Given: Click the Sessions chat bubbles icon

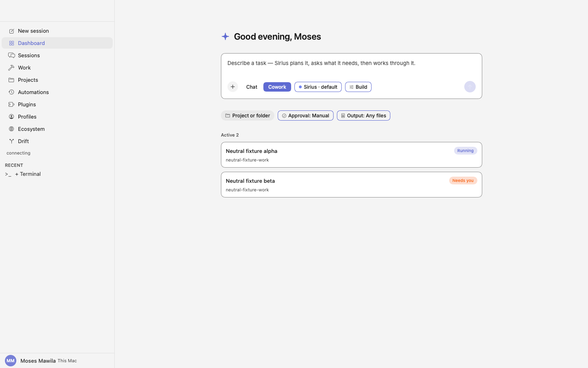Looking at the screenshot, I should pos(11,56).
